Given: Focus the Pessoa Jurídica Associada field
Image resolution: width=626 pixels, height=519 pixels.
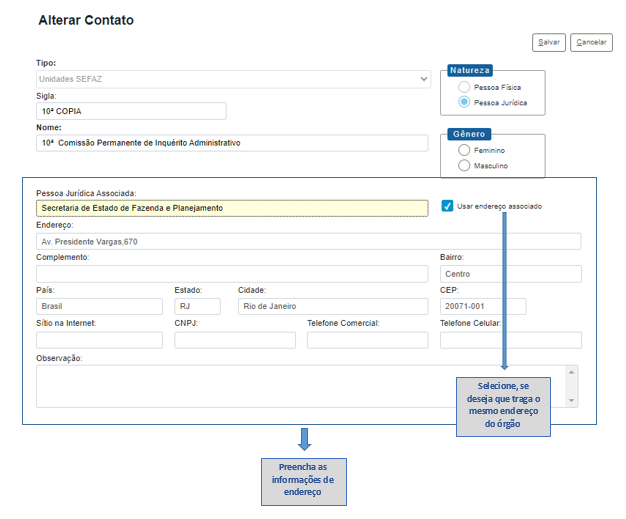Looking at the screenshot, I should pos(232,207).
